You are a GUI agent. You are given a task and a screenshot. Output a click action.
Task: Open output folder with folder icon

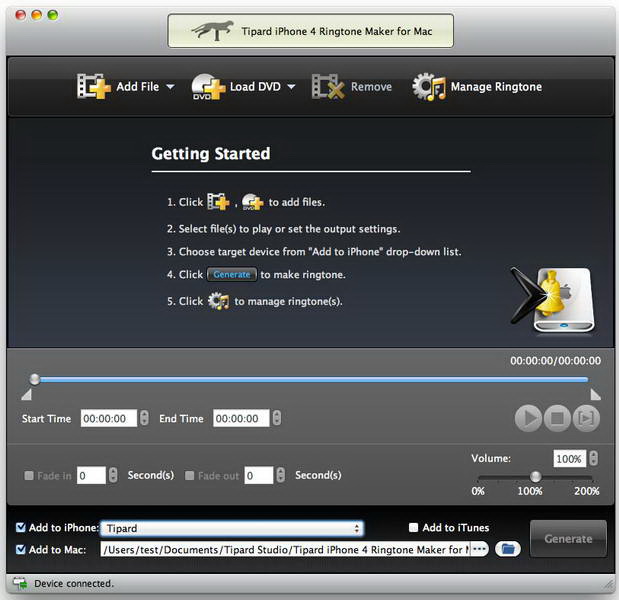(x=508, y=549)
